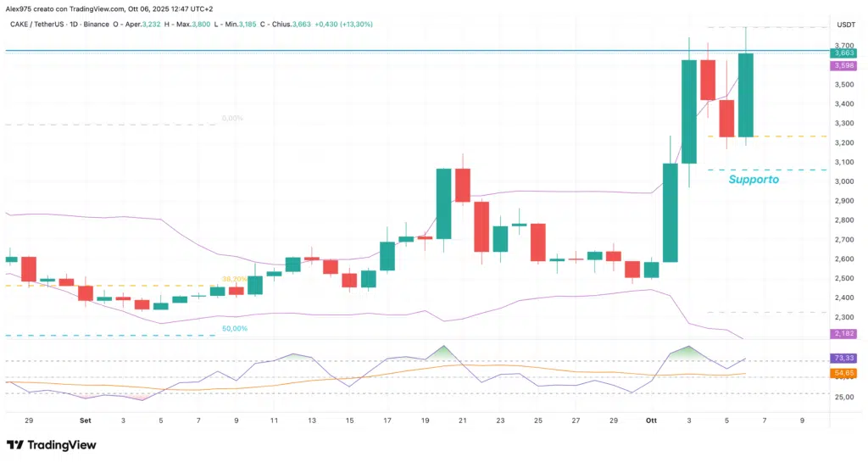868x462 pixels.
Task: Click the TradingView logo icon
Action: pyautogui.click(x=15, y=445)
